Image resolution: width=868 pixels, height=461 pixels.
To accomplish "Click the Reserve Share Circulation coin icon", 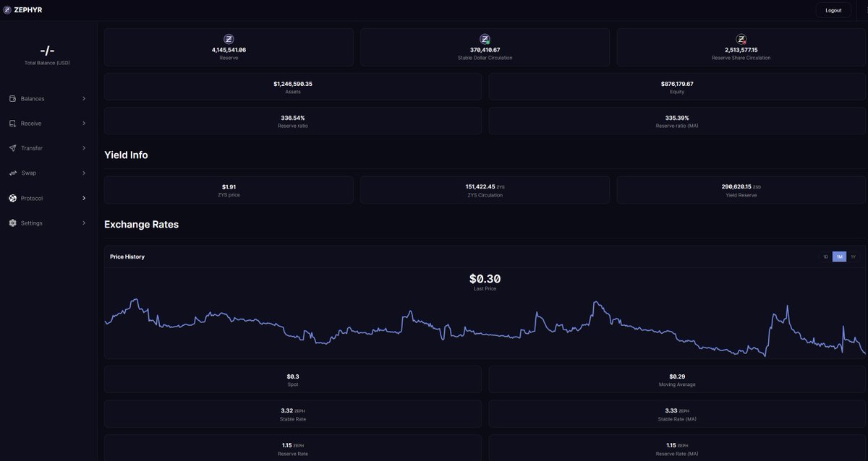I will tap(741, 39).
